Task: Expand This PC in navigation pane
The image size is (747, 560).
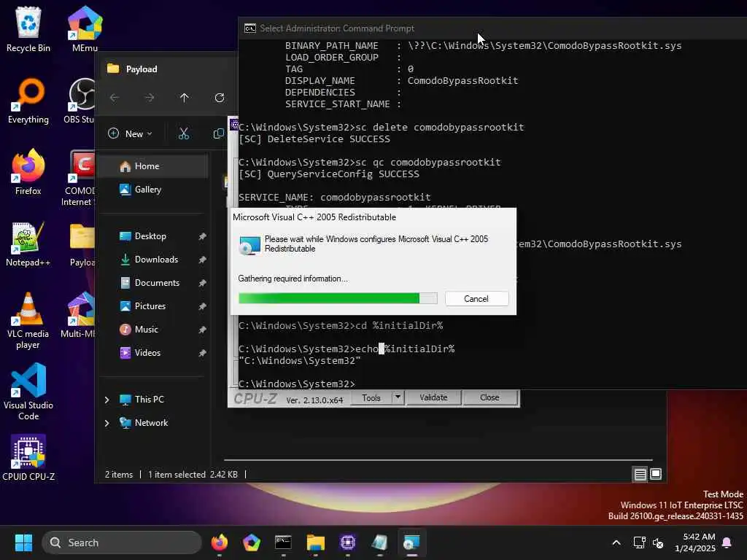Action: tap(107, 400)
